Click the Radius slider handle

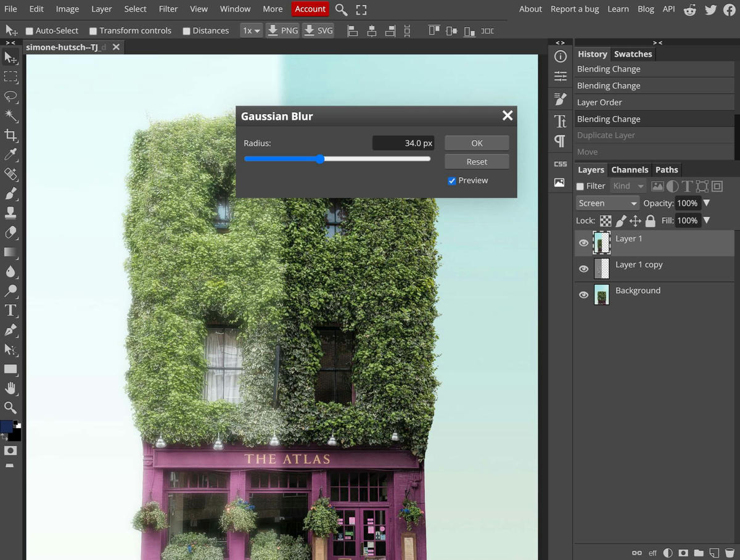[320, 159]
